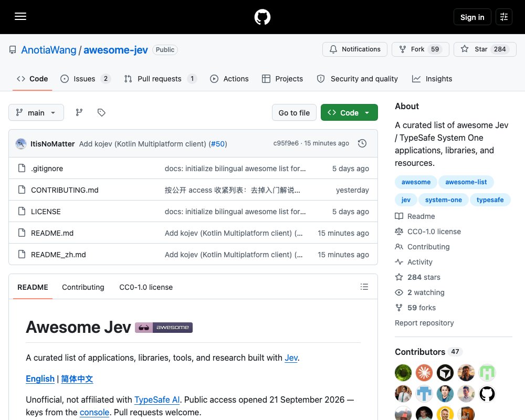The image size is (525, 420).
Task: Select the README tab in file viewer
Action: pyautogui.click(x=33, y=287)
